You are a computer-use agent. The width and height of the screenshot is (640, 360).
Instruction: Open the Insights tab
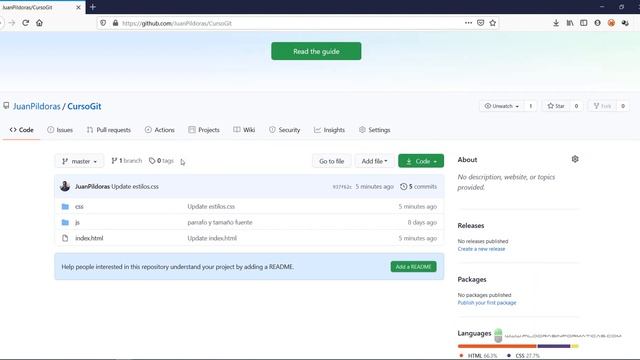point(329,130)
